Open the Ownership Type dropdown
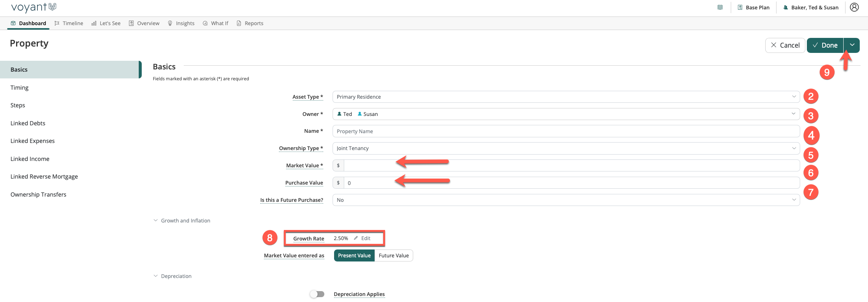 (x=566, y=148)
